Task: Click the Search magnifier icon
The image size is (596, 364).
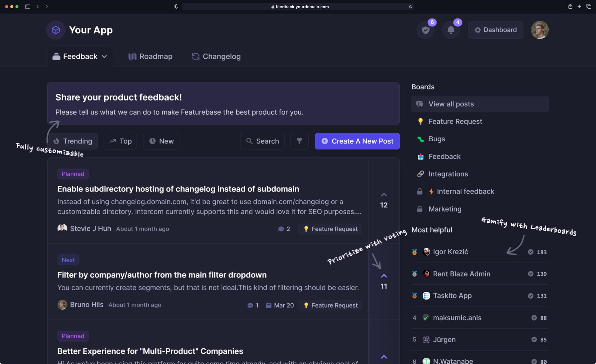Action: click(x=249, y=141)
